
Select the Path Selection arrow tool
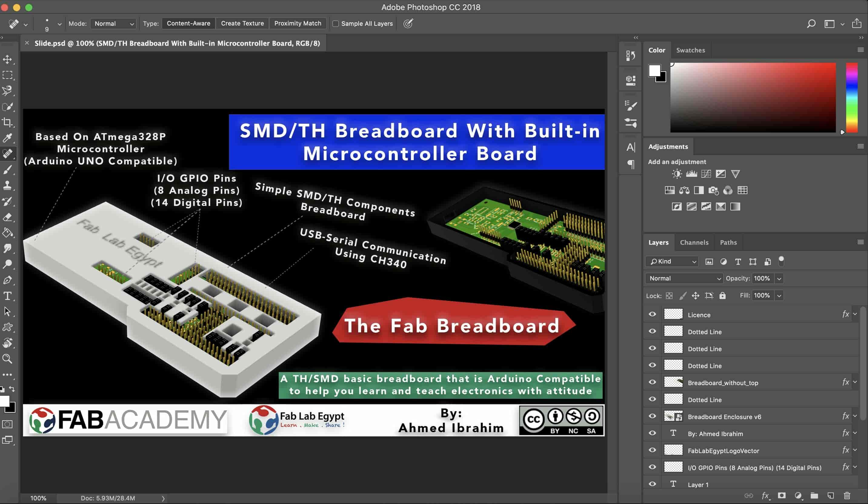7,312
